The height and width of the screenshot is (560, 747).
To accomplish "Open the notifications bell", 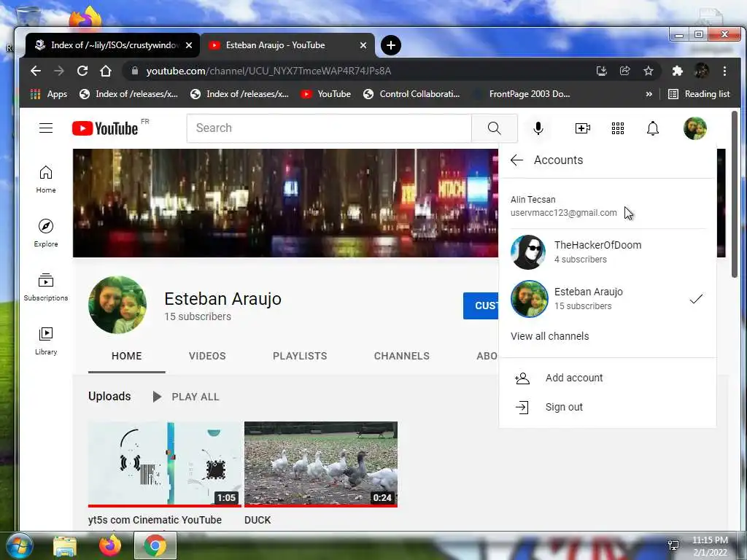I will [653, 128].
